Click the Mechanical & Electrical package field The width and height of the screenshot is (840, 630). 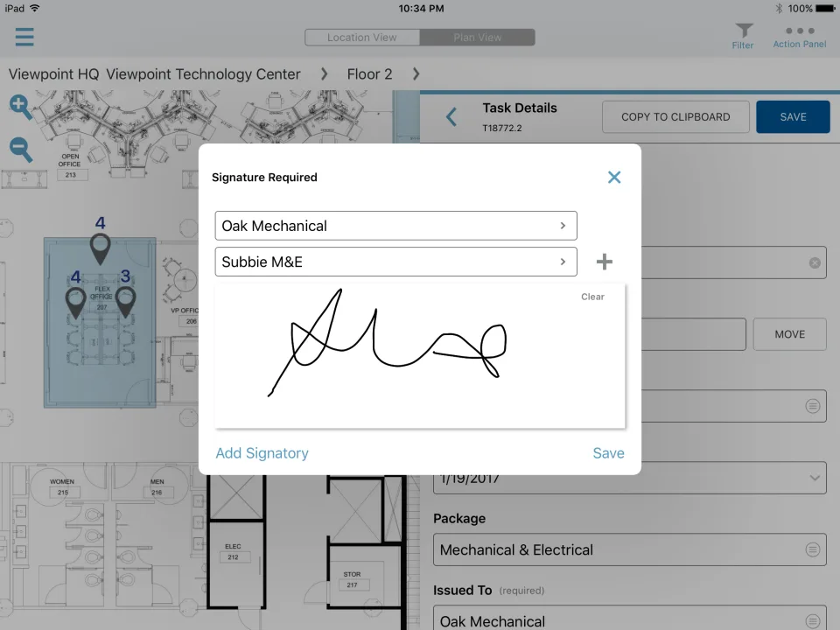[x=629, y=549]
